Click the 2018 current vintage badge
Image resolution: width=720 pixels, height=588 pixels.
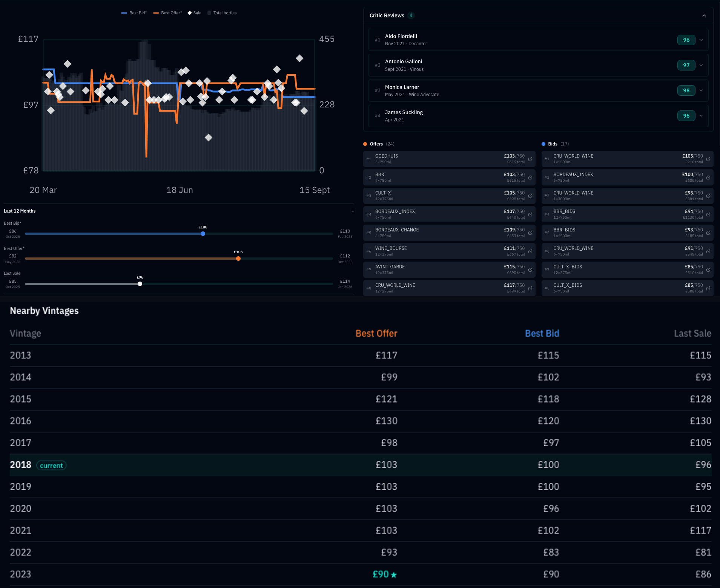pyautogui.click(x=51, y=465)
